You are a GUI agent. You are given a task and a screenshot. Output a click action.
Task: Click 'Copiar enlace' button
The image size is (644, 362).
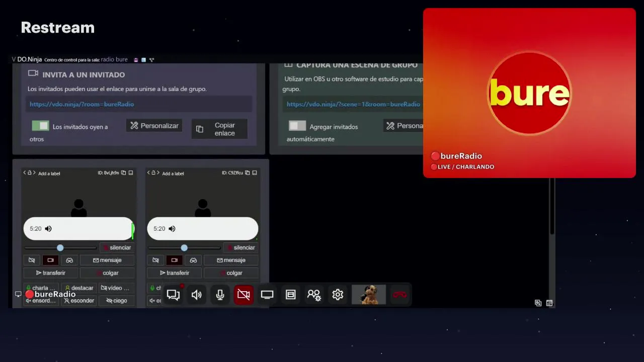(x=219, y=129)
